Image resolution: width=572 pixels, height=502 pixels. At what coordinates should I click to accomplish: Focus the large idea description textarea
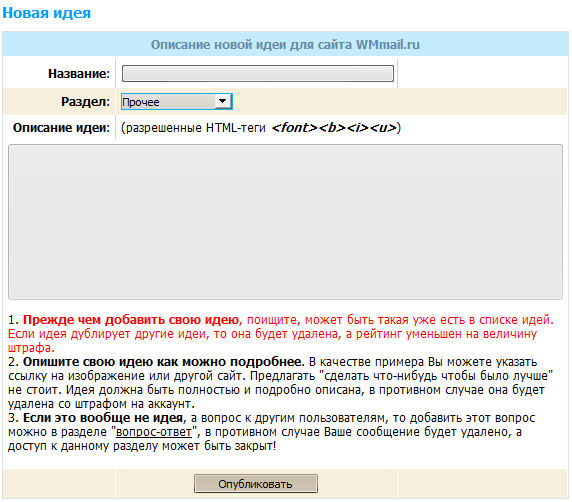click(x=285, y=222)
